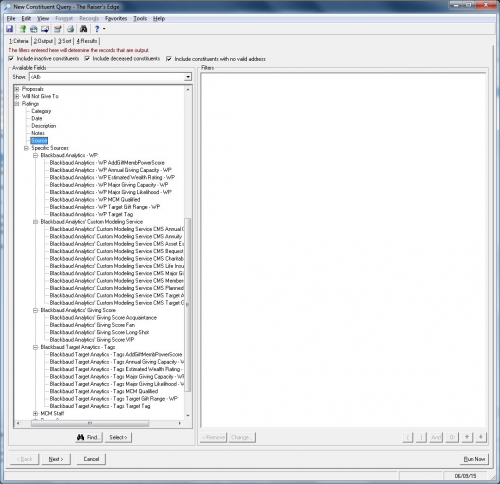Click the binoculars Find icon in toolbar
The height and width of the screenshot is (484, 500).
(83, 29)
